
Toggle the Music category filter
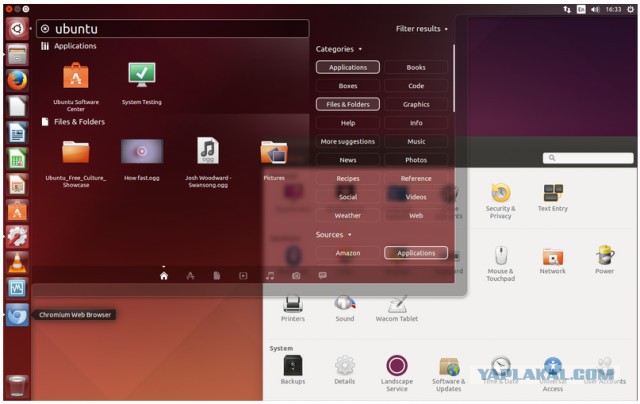[416, 141]
